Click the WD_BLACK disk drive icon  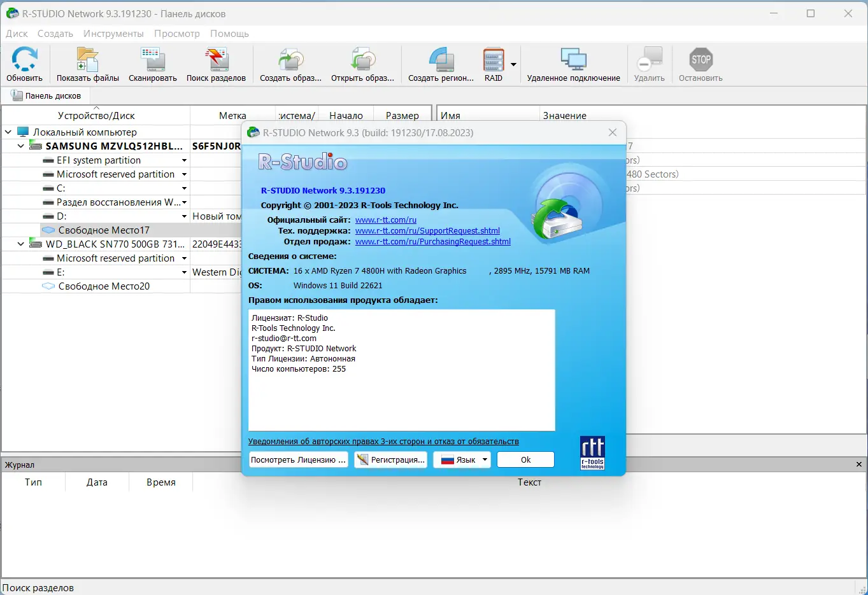tap(36, 244)
